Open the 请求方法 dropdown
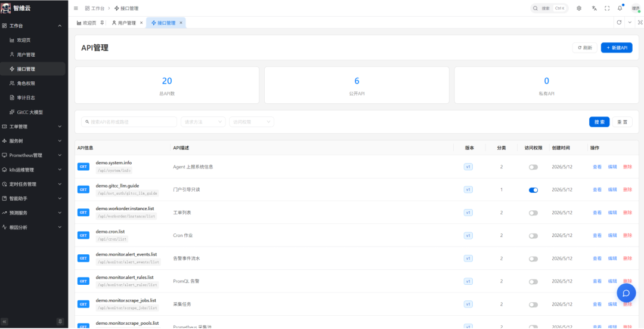Image resolution: width=644 pixels, height=329 pixels. tap(203, 122)
